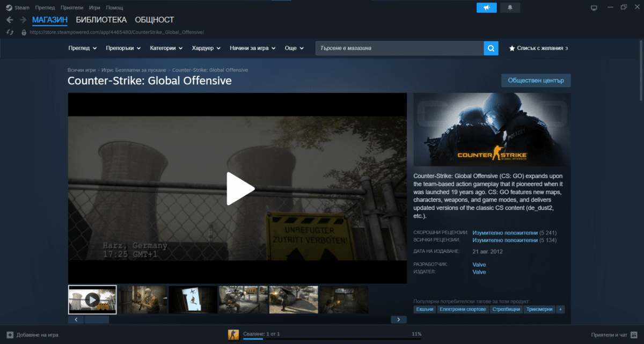Add more tags with plus button
644x344 pixels.
561,310
